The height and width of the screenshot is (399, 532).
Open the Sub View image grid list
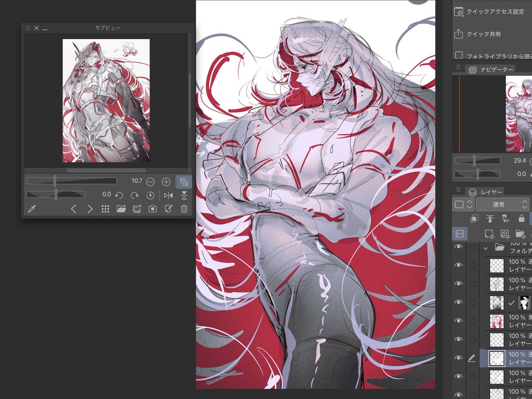click(x=106, y=209)
